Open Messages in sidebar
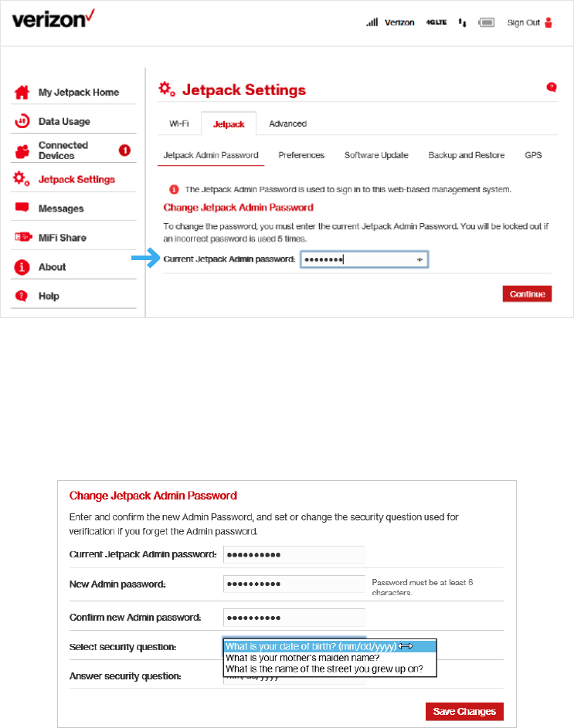The width and height of the screenshot is (574, 728). click(61, 208)
